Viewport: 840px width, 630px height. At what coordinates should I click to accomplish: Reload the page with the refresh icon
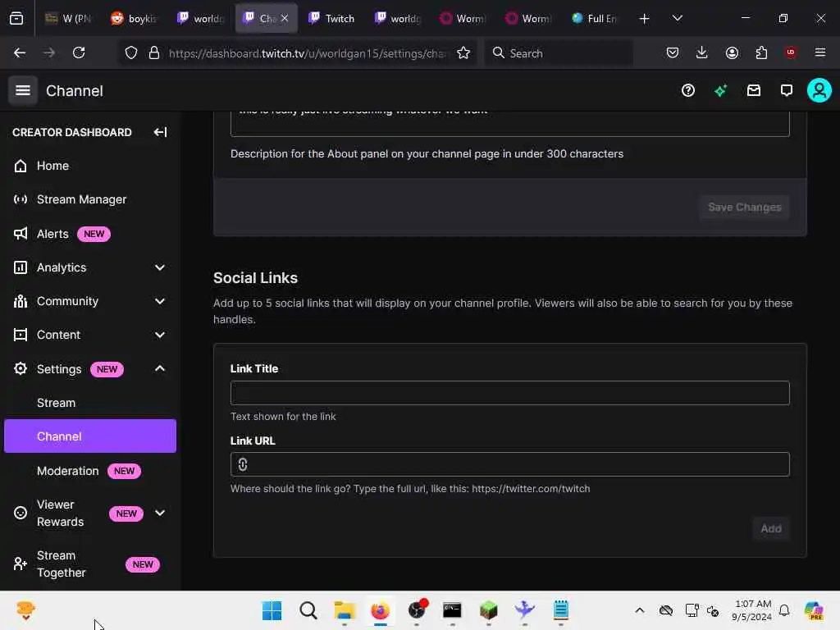click(79, 52)
